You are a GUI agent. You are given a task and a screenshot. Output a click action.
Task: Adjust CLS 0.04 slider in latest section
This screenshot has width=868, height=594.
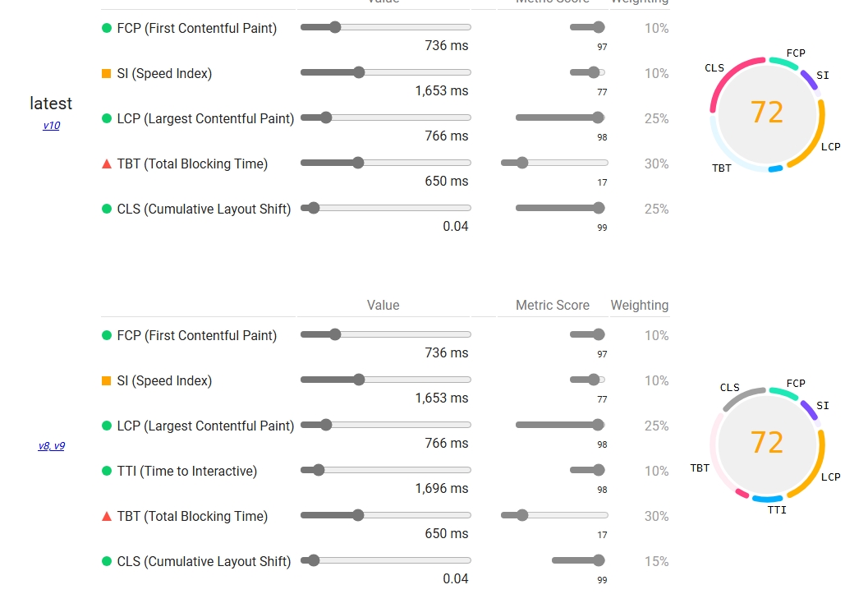[x=386, y=208]
